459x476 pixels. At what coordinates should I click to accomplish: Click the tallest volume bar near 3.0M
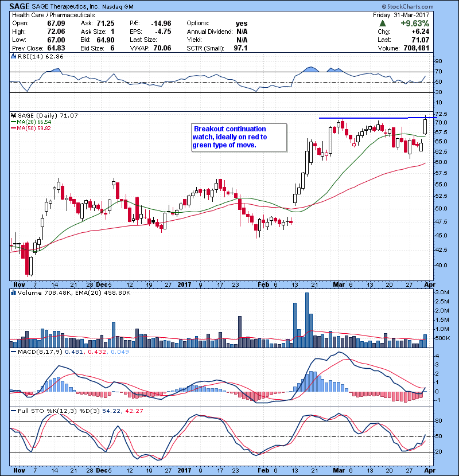307,320
